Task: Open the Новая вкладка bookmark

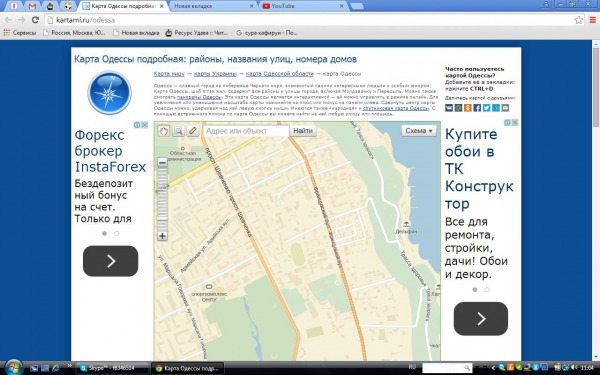Action: click(136, 33)
